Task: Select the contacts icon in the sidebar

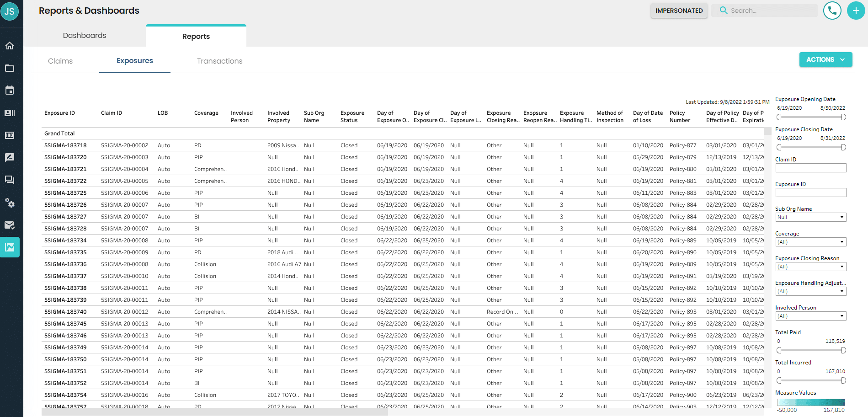Action: pyautogui.click(x=10, y=112)
